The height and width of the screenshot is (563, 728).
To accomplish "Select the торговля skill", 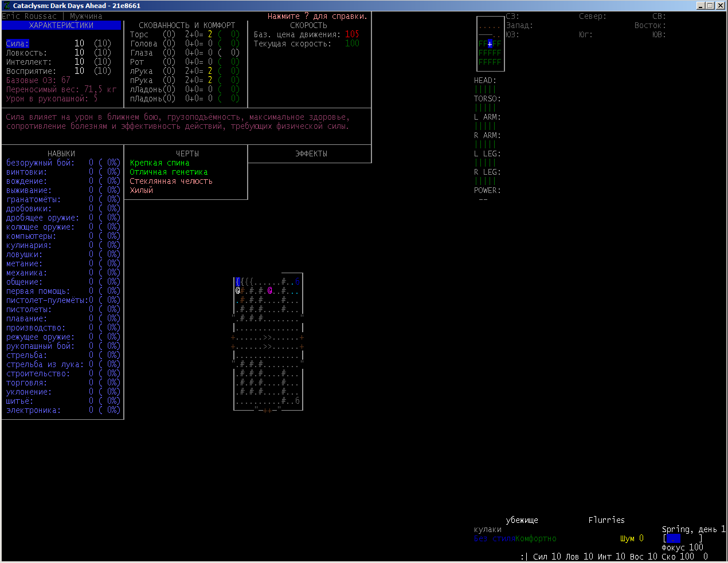I will click(x=63, y=383).
